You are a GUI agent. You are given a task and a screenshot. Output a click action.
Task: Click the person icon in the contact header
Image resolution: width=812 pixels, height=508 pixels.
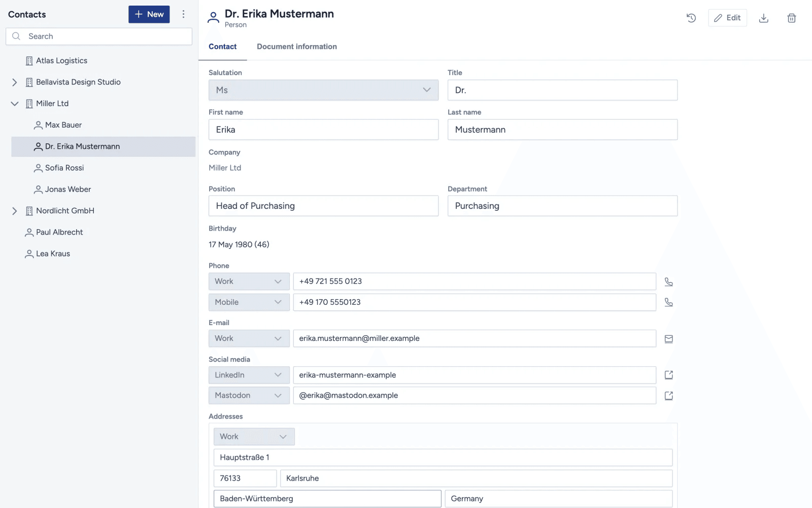click(214, 18)
